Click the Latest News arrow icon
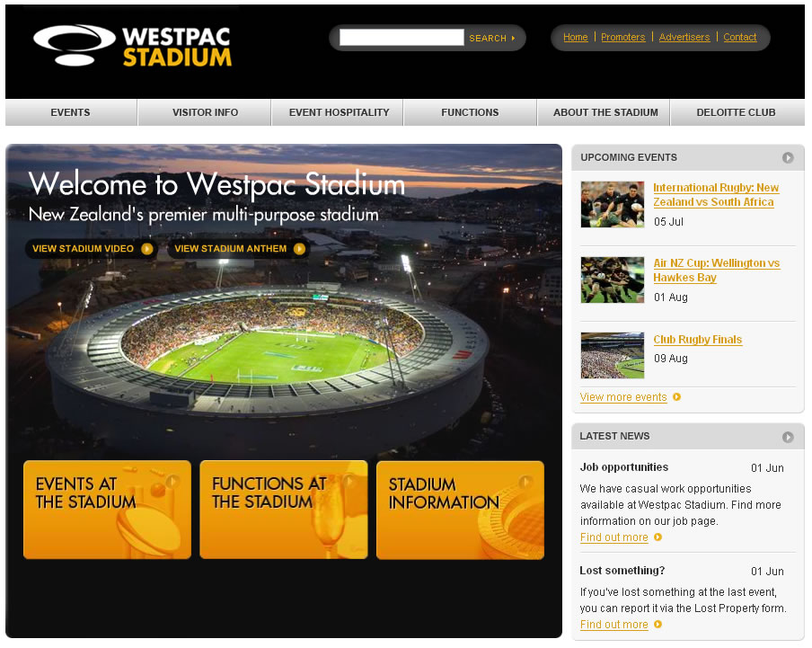This screenshot has height=648, width=812. click(x=788, y=437)
